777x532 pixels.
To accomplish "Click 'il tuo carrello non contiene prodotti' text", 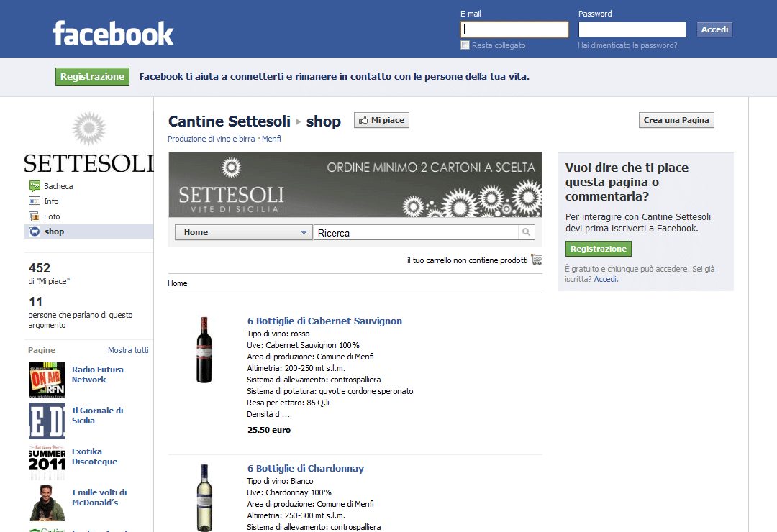I will [x=468, y=260].
